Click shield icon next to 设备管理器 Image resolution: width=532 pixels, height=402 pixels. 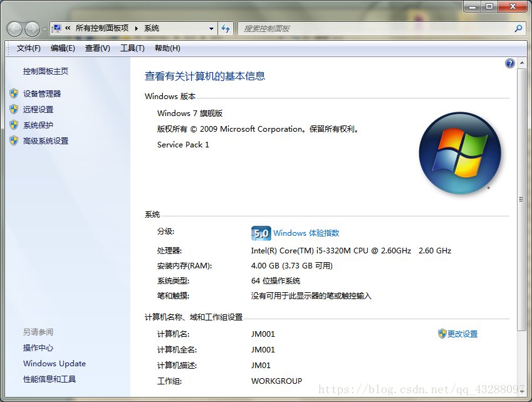14,93
